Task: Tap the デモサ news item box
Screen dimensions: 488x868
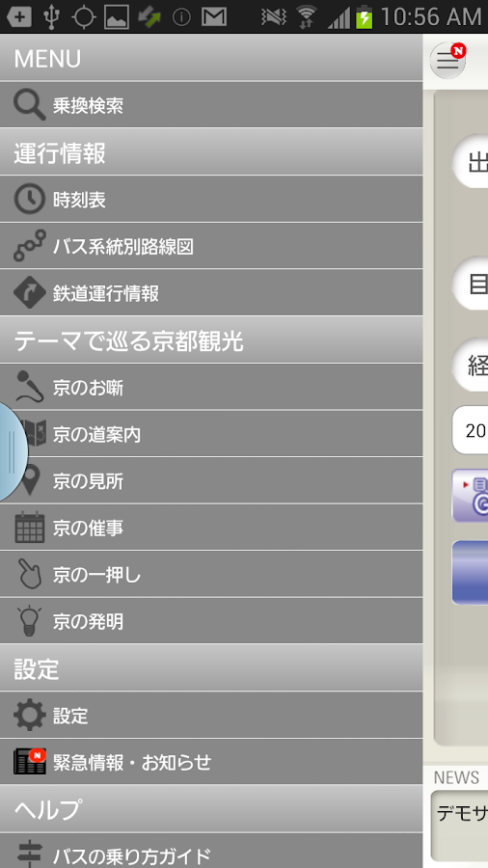Action: pos(460,826)
